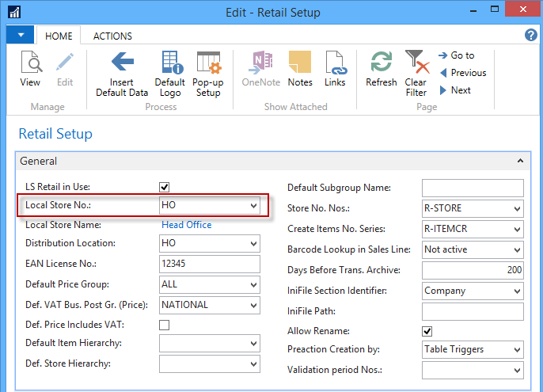Image resolution: width=543 pixels, height=392 pixels.
Task: Open the Pop-up Setup tool
Action: (208, 69)
